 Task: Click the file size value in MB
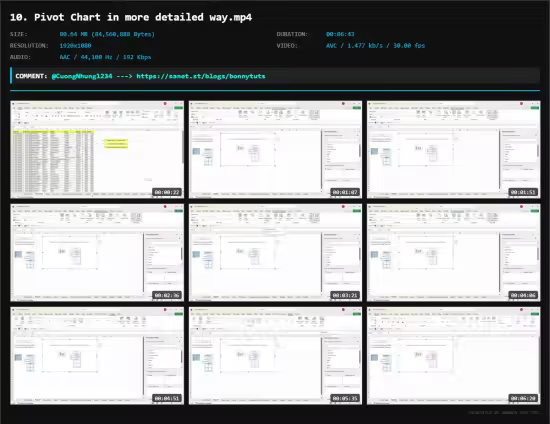(x=107, y=34)
